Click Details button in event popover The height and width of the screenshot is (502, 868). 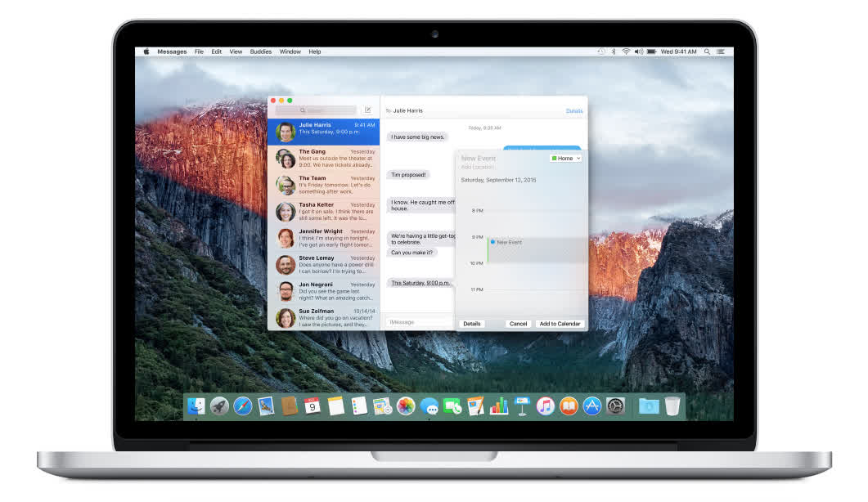click(x=472, y=324)
